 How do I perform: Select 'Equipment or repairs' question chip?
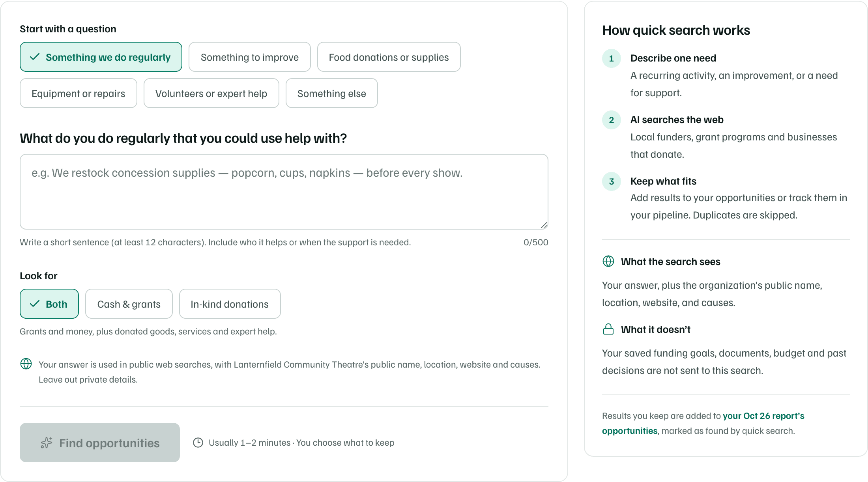coord(79,93)
